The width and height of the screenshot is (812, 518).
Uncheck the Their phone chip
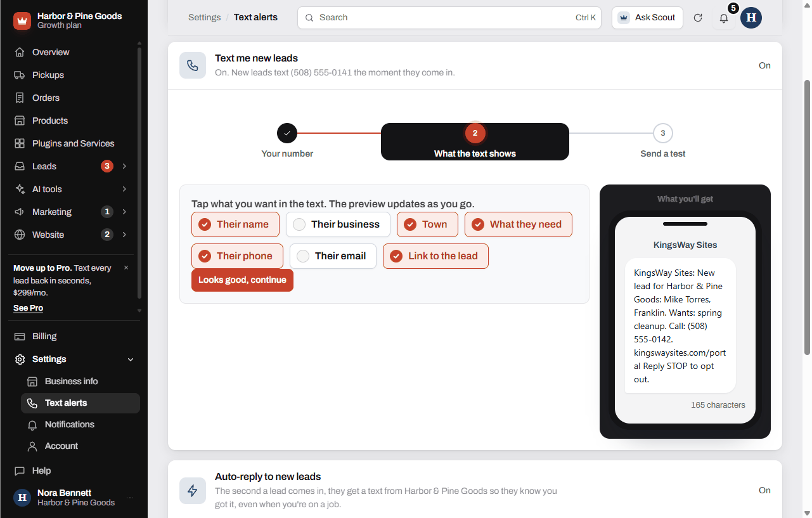237,256
